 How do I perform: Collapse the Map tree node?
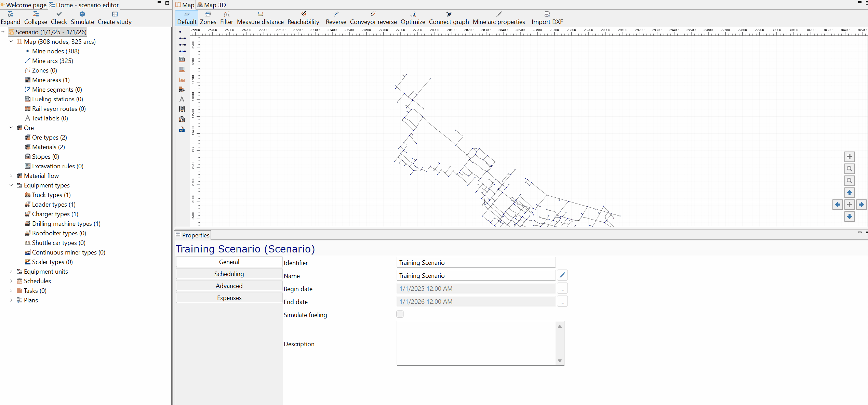[x=11, y=41]
